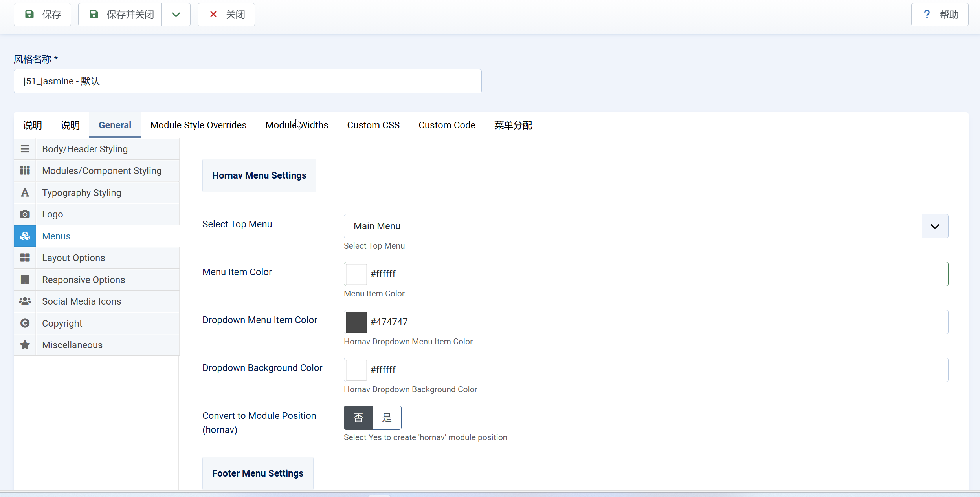Set Convert to Module Position to 否
The image size is (980, 497).
tap(358, 418)
